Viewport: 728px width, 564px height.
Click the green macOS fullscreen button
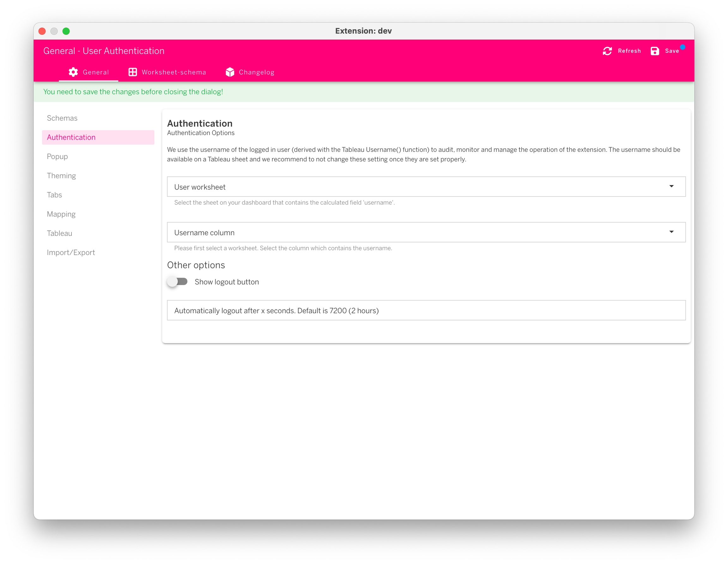pos(66,31)
